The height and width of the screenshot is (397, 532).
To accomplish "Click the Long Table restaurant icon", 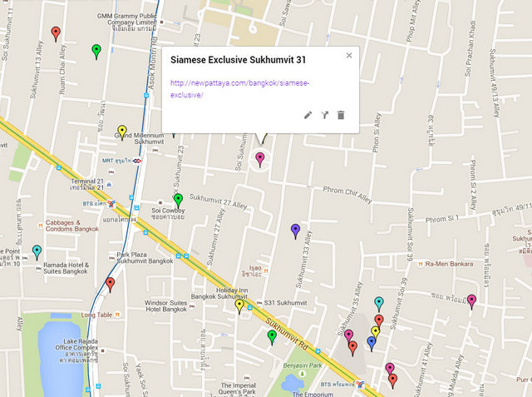I will tap(117, 315).
